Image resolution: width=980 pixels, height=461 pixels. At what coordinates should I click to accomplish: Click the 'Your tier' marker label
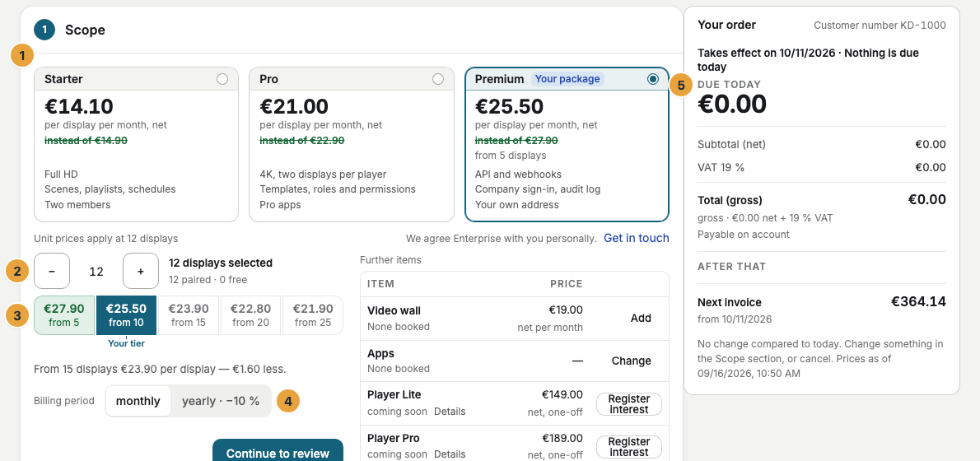(126, 343)
